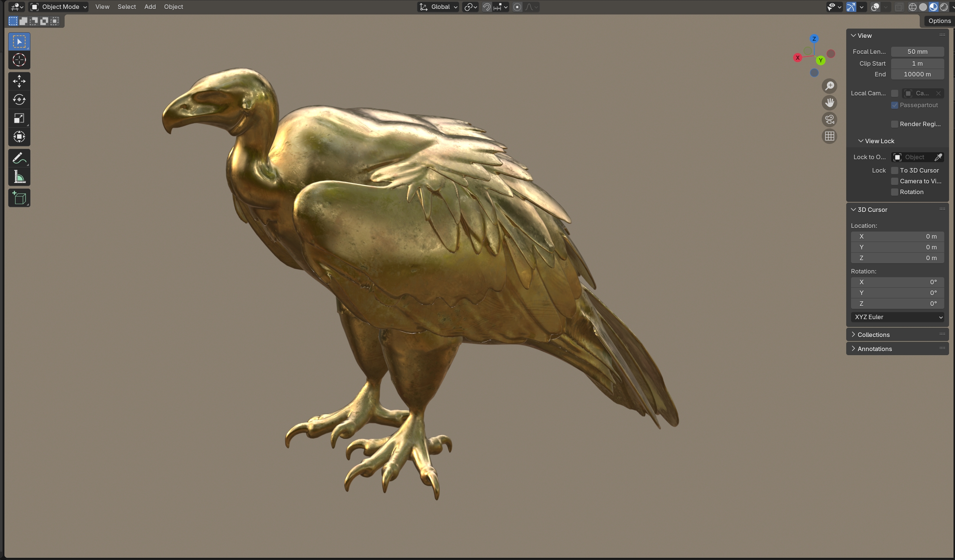Click the Focal Length 50 mm field

[x=917, y=52]
